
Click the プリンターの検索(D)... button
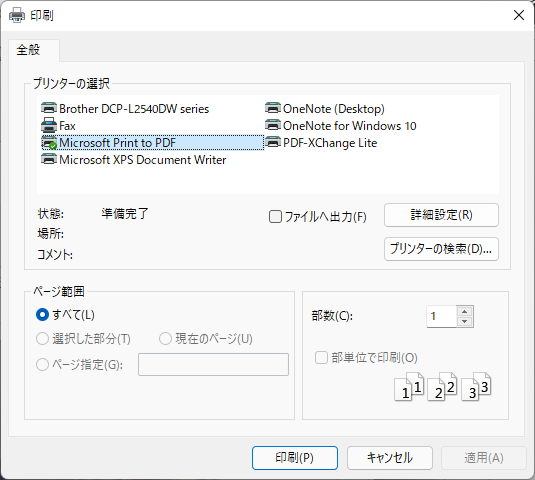[441, 249]
